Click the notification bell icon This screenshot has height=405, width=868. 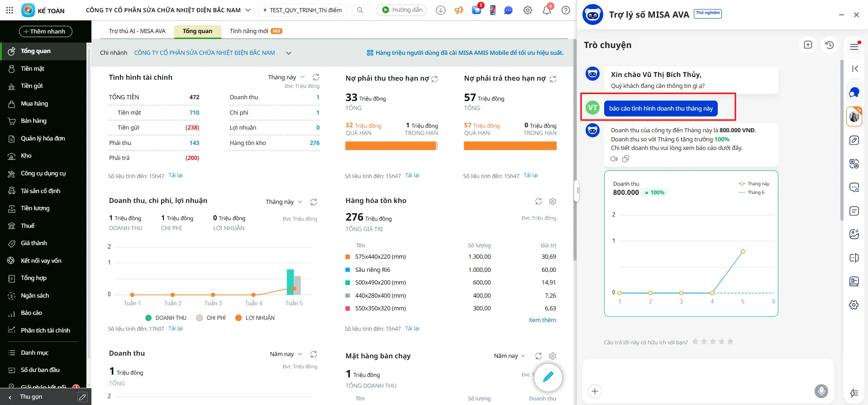[546, 10]
